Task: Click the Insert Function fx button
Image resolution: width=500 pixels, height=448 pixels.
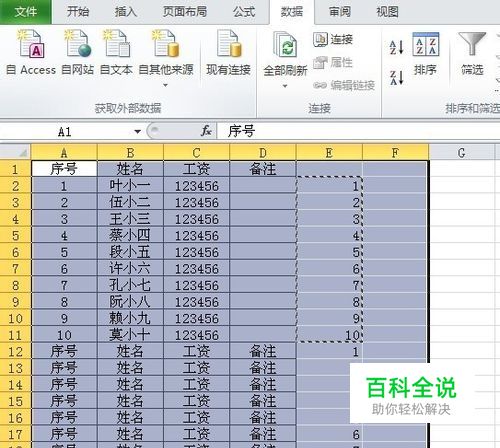Action: [206, 131]
